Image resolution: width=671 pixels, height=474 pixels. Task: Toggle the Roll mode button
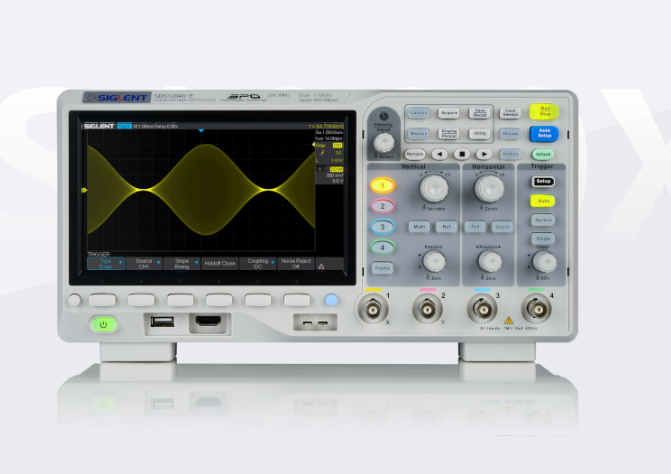click(475, 227)
